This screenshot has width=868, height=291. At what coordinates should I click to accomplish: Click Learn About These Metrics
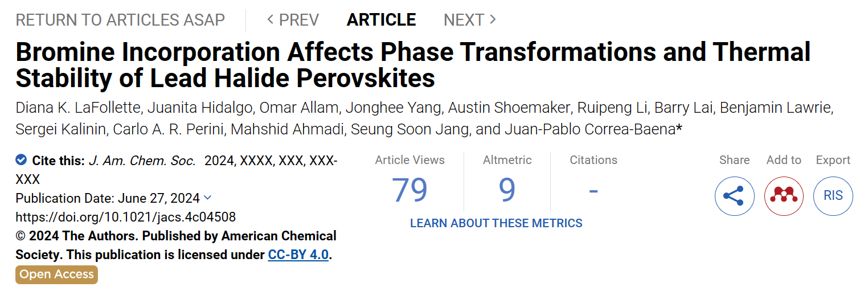click(x=496, y=223)
